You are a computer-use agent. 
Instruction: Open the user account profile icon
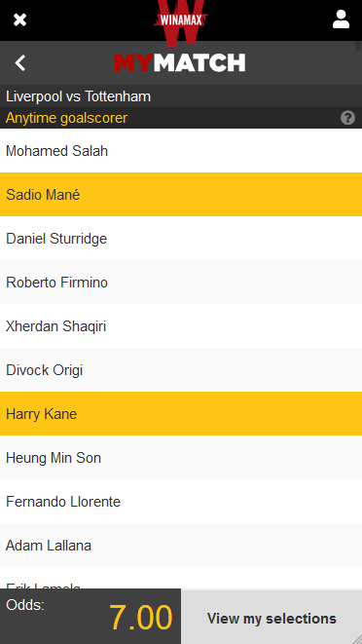tap(341, 19)
